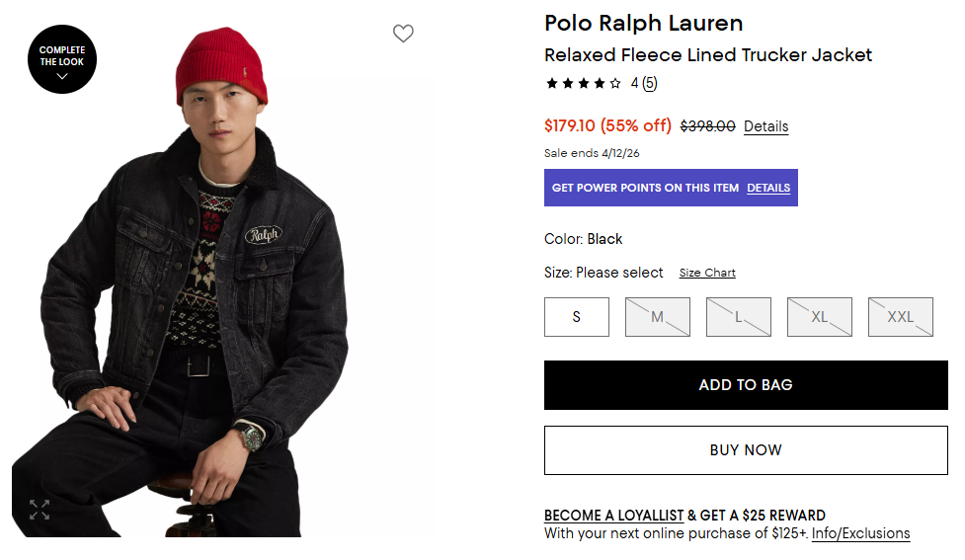Screen dimensions: 965x560
Task: Select size S
Action: click(577, 317)
